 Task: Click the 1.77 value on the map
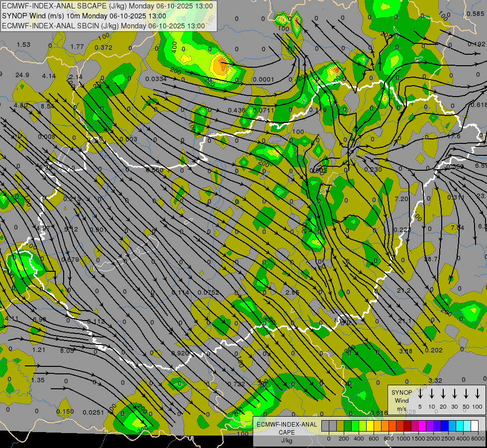(77, 46)
